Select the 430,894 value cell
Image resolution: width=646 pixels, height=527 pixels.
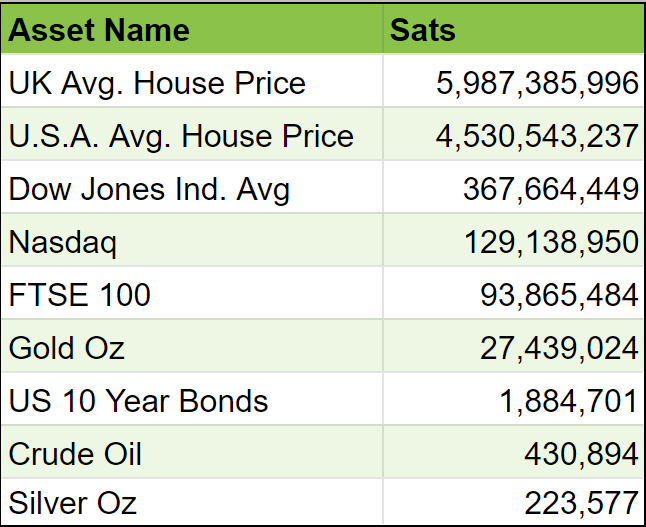pos(581,454)
